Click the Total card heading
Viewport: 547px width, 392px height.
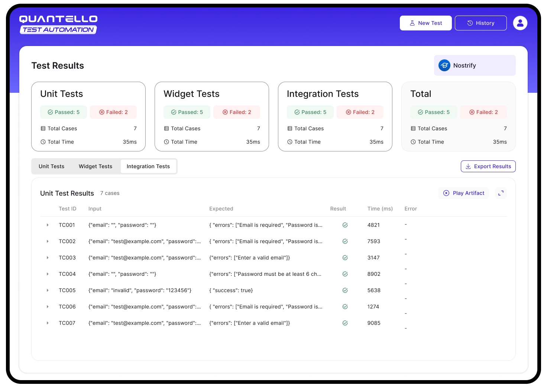(x=421, y=94)
